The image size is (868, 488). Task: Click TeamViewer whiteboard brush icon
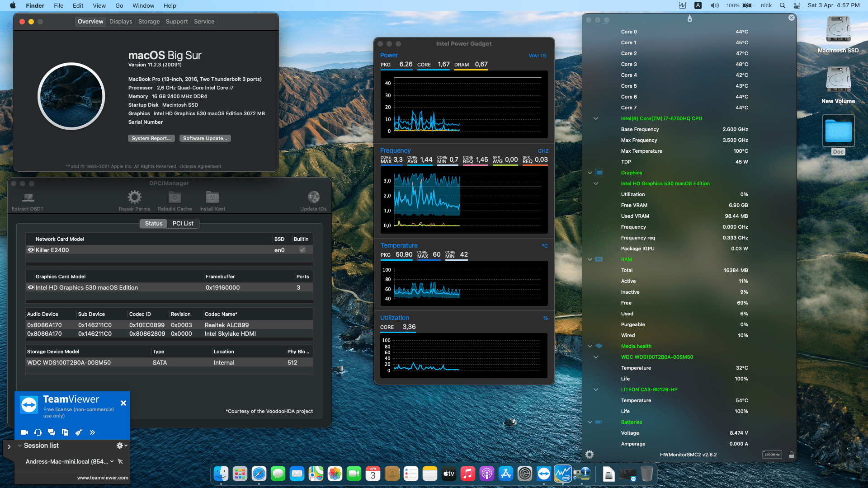pyautogui.click(x=79, y=432)
